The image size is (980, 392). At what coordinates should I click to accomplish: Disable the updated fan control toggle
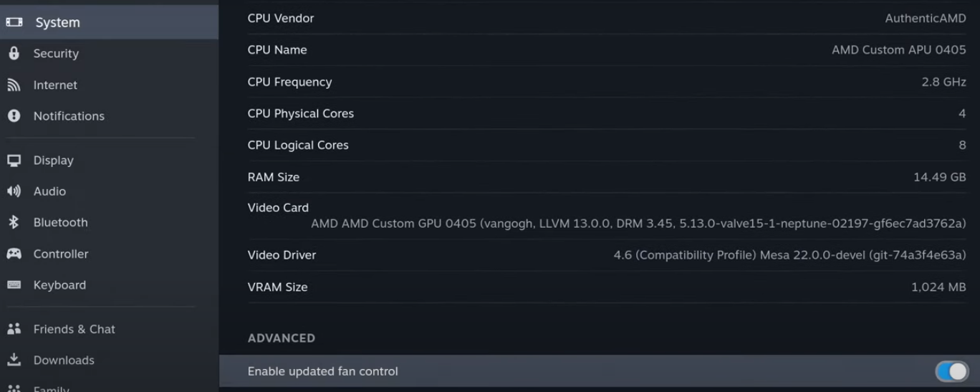click(951, 371)
